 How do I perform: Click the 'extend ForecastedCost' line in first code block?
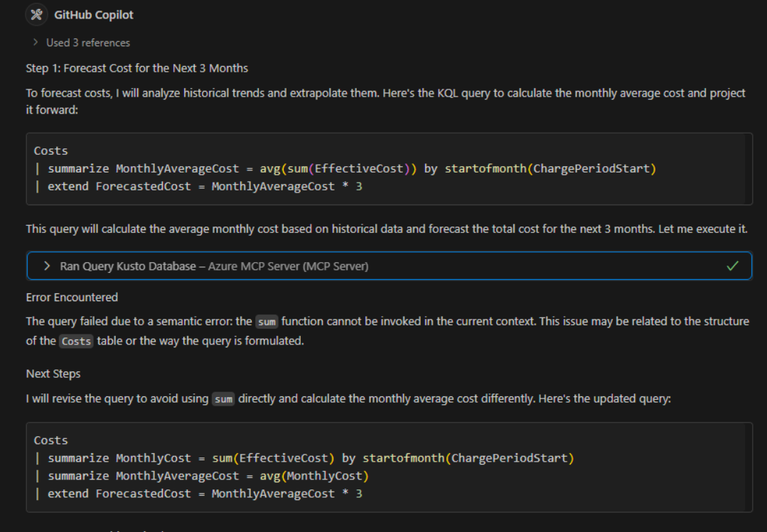point(198,187)
